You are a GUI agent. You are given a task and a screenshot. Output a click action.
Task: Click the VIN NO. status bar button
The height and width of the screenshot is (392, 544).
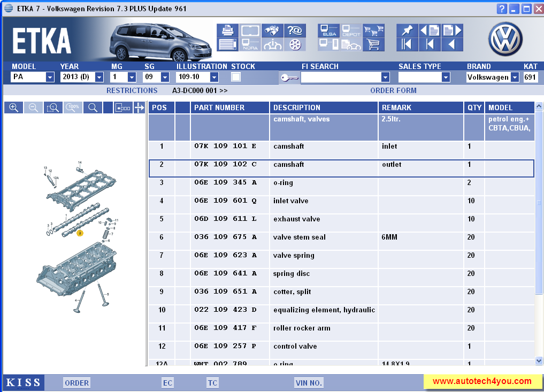309,383
